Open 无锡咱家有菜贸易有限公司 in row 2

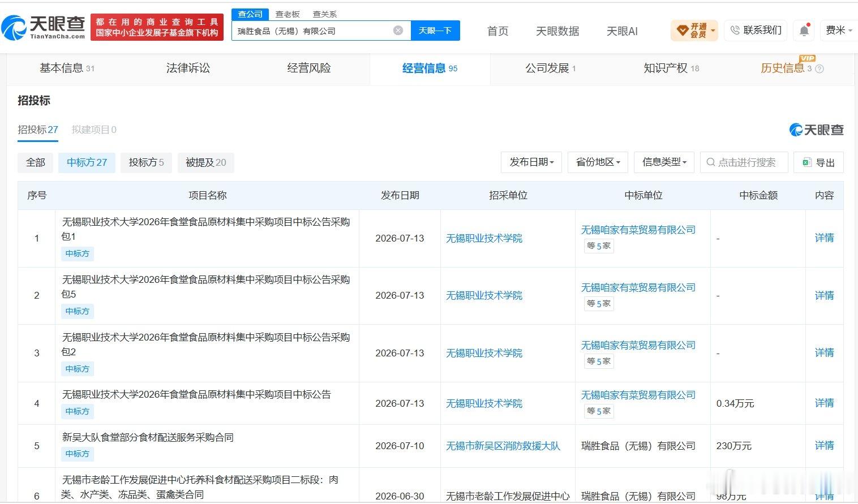coord(638,288)
